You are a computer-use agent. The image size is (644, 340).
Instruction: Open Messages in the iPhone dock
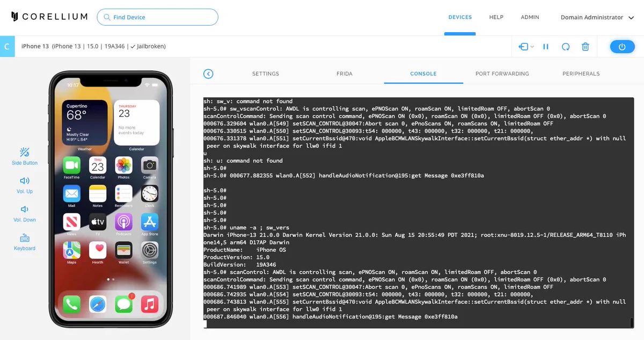[123, 305]
